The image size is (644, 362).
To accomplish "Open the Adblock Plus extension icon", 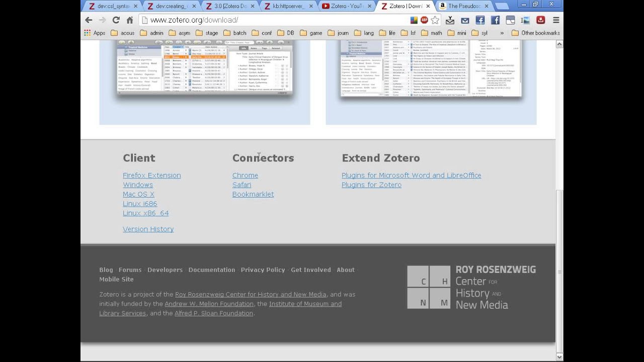I will (x=424, y=20).
